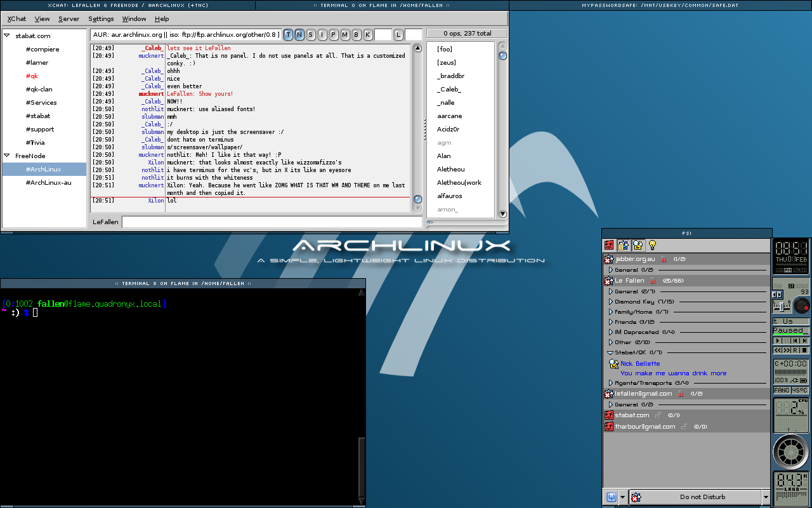Select the #ArchLinux-au channel
The image size is (812, 508).
48,183
